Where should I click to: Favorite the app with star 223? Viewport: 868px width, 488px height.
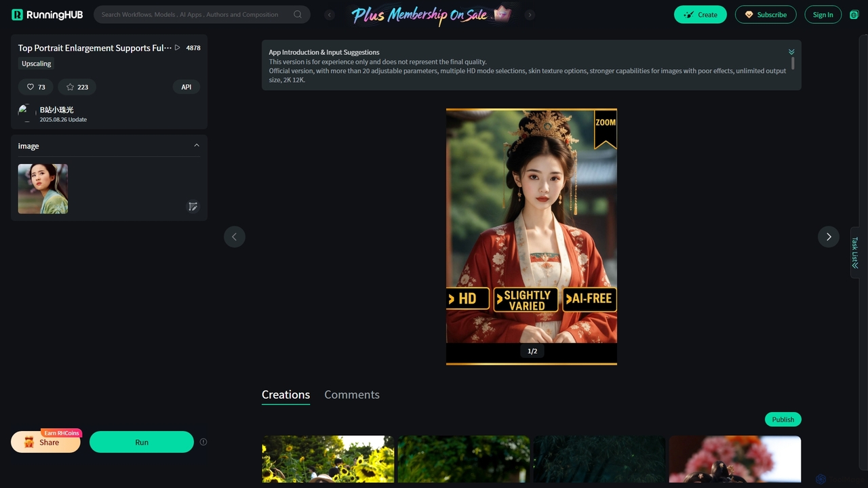tap(77, 87)
